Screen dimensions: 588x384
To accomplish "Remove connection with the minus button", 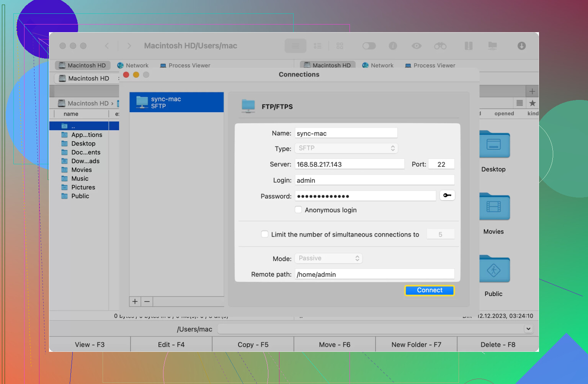I will pos(147,302).
